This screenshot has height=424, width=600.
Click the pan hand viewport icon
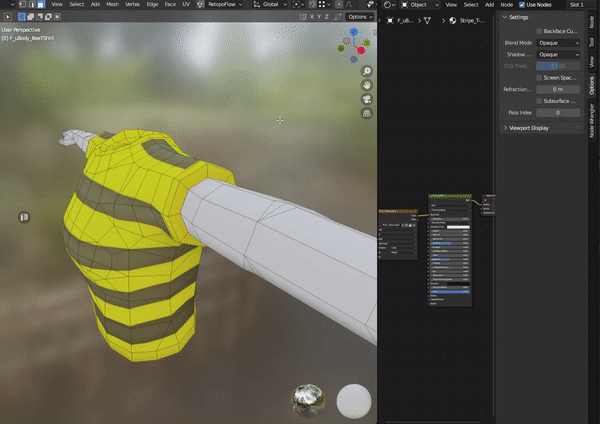tap(367, 85)
